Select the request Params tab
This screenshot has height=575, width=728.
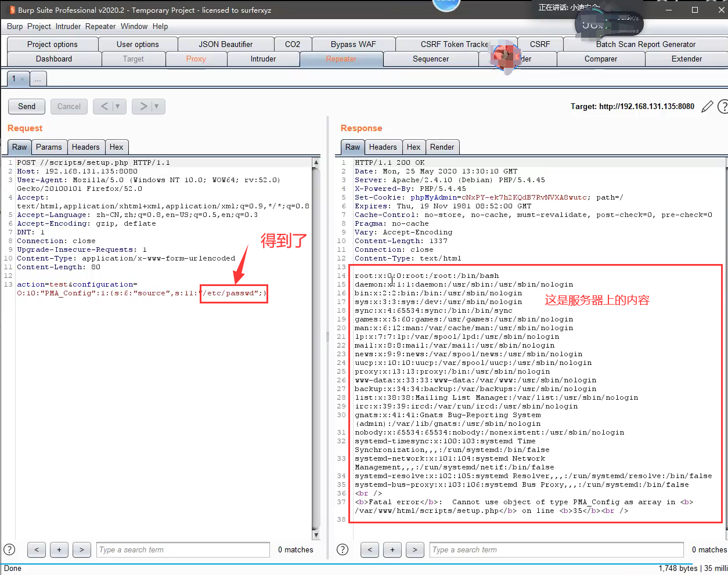coord(49,147)
